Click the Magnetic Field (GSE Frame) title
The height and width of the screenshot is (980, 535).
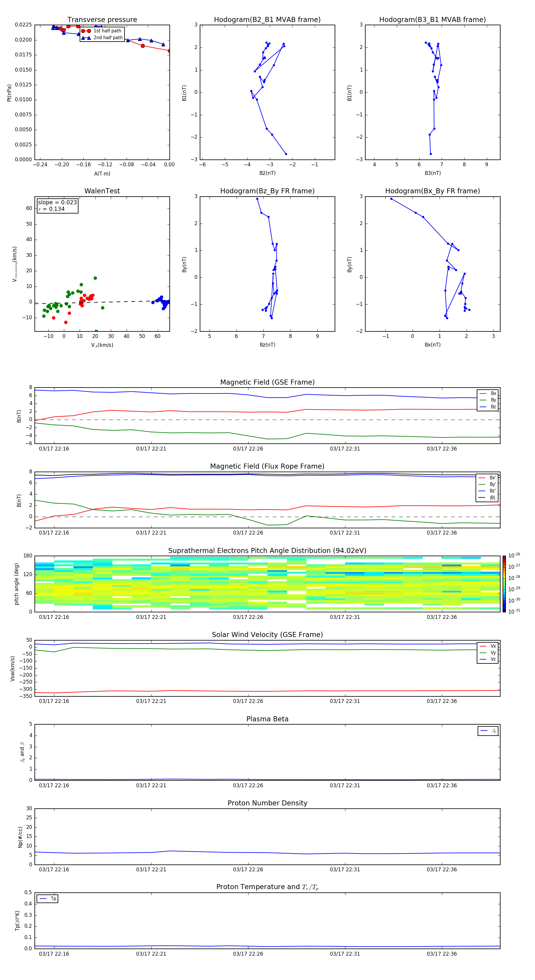[267, 382]
